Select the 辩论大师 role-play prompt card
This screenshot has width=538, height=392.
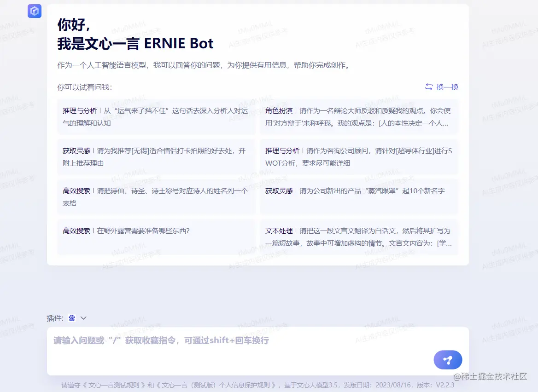coord(359,117)
